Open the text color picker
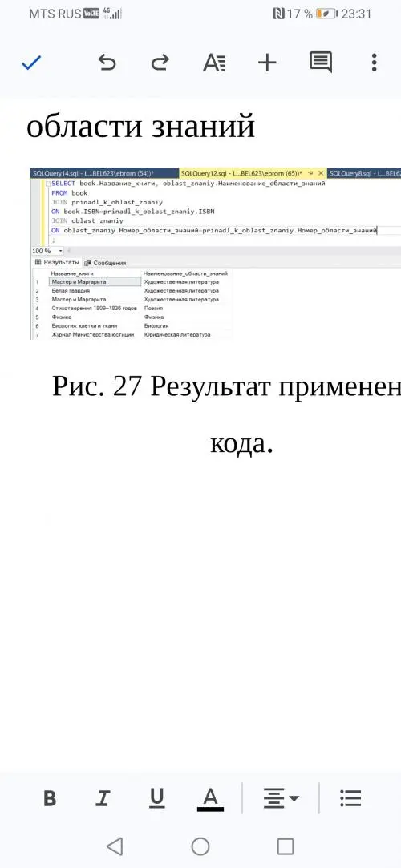Screen dimensions: 401x868 [x=210, y=799]
